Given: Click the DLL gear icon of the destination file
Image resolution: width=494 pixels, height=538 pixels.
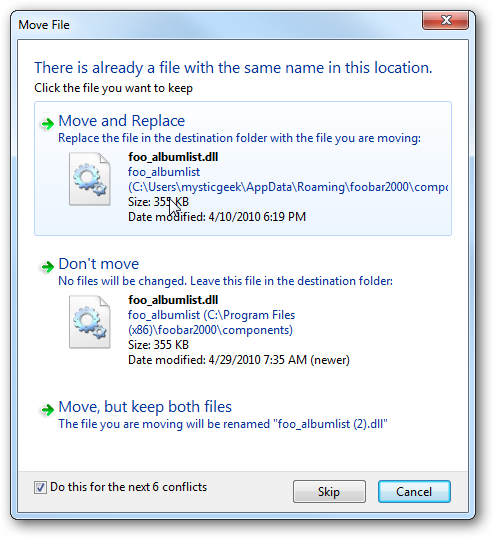Looking at the screenshot, I should pos(90,322).
